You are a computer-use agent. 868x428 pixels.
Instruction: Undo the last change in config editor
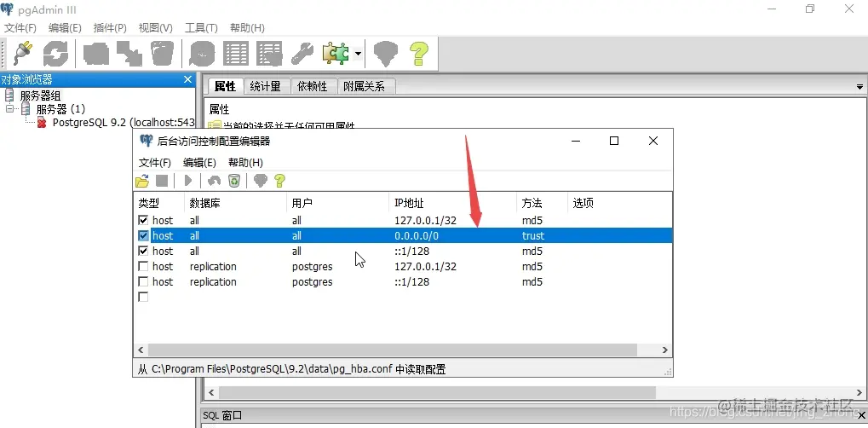point(214,180)
